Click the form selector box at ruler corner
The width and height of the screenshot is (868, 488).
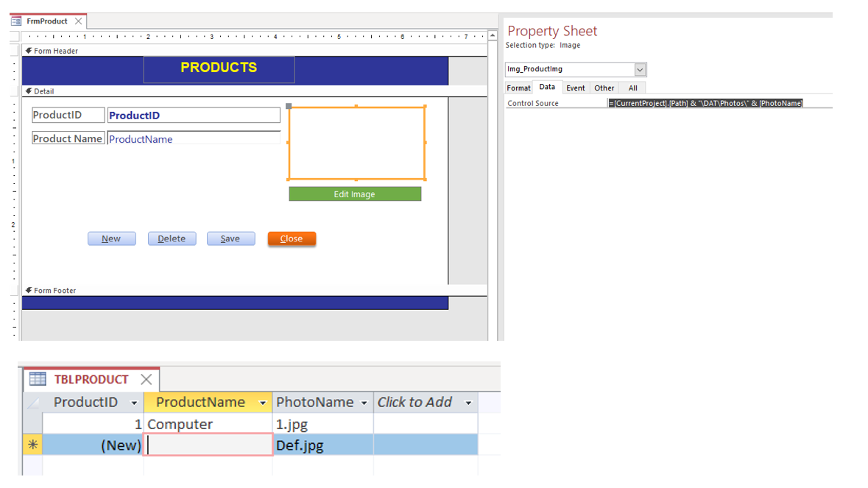15,37
